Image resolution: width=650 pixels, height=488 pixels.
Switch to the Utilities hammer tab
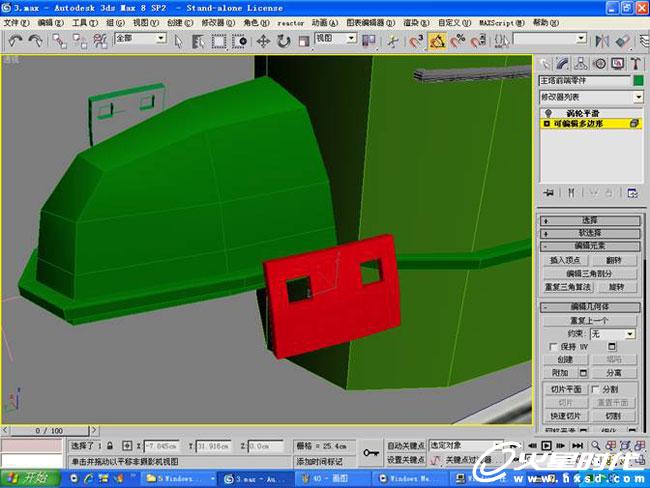tap(635, 63)
